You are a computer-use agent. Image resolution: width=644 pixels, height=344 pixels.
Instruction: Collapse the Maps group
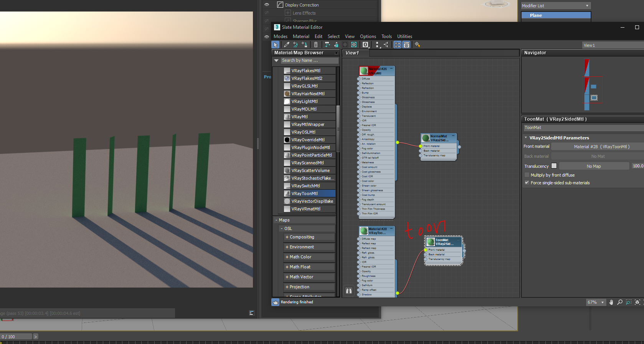276,220
